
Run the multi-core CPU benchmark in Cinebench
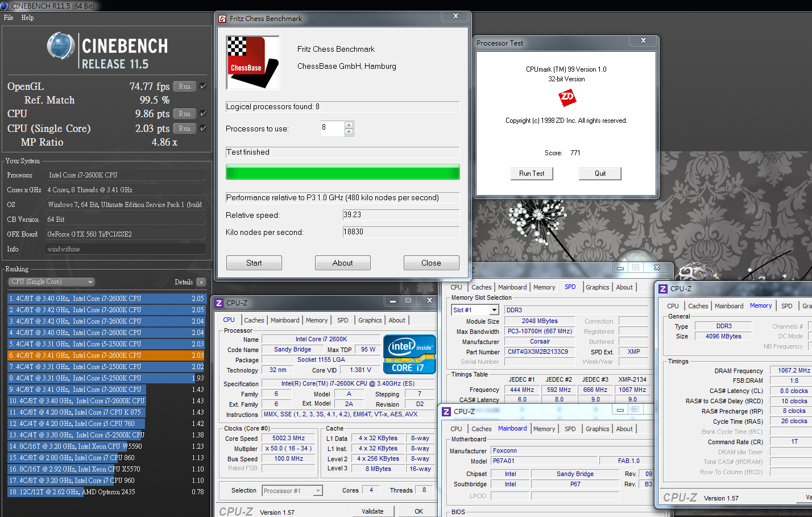(185, 114)
